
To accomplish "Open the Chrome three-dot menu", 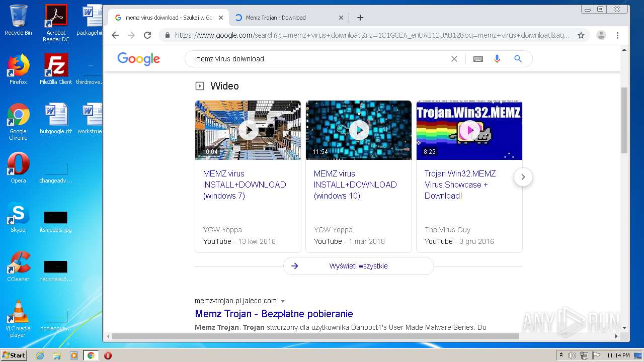I will pyautogui.click(x=617, y=35).
